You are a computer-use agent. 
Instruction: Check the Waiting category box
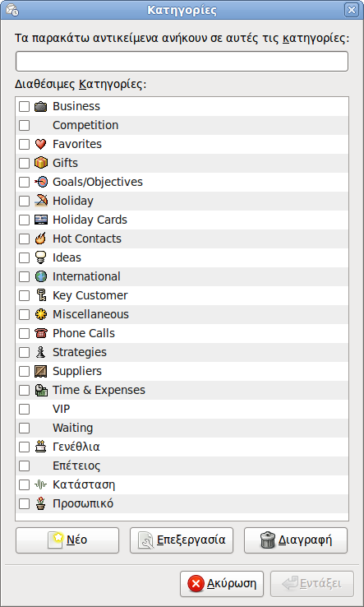coord(25,429)
